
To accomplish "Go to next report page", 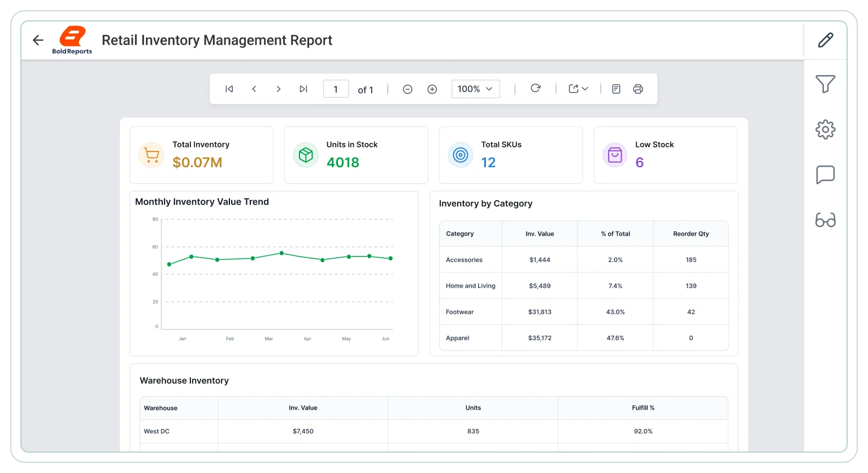I will [x=279, y=89].
